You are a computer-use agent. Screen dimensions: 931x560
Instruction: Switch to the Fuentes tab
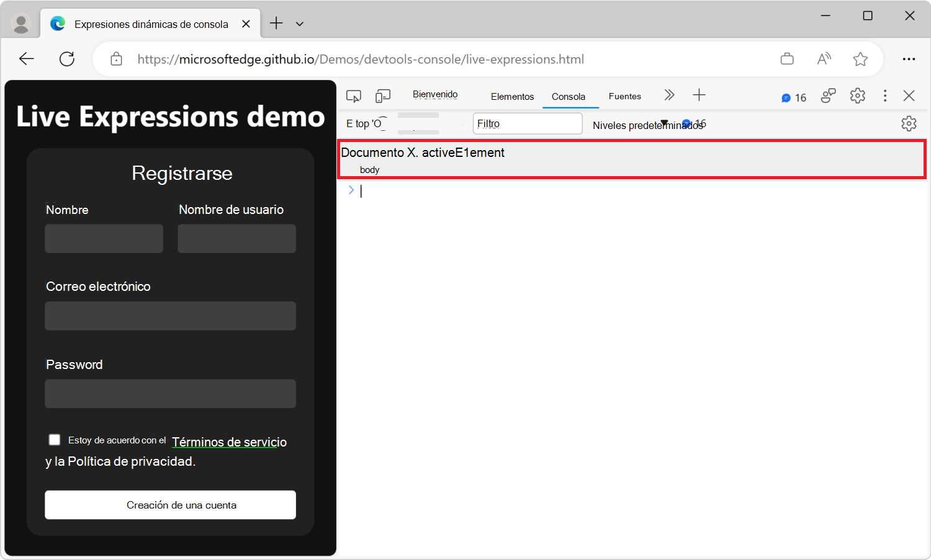pos(624,96)
